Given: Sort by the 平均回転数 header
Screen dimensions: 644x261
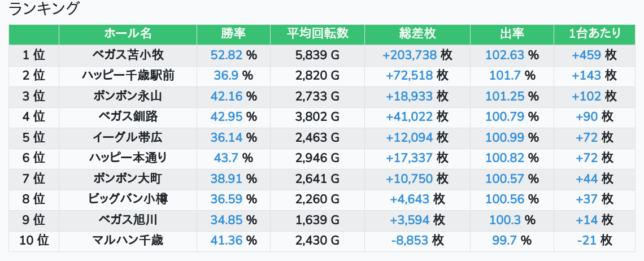Looking at the screenshot, I should (317, 34).
